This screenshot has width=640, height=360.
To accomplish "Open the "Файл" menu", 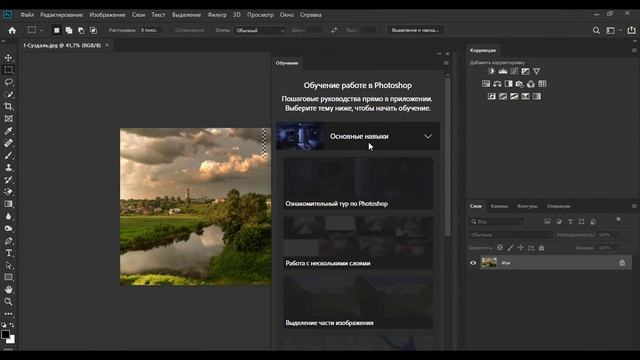I will 27,15.
